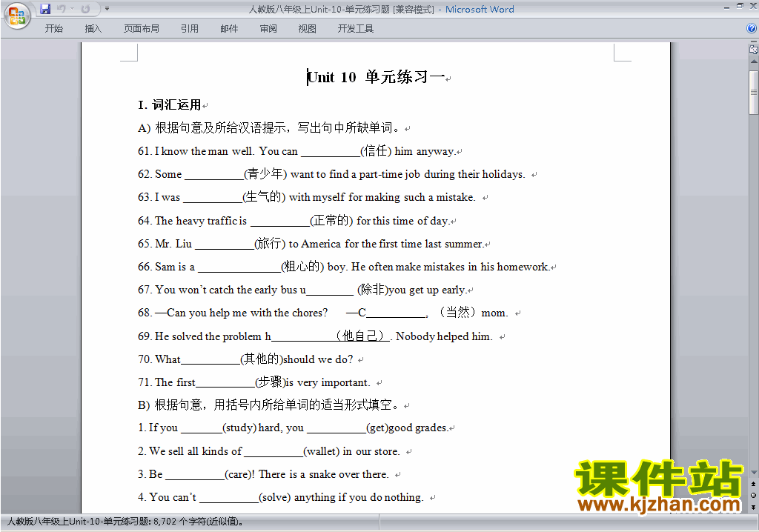The height and width of the screenshot is (532, 759).
Task: Go to next page double-arrow button
Action: coord(753,507)
